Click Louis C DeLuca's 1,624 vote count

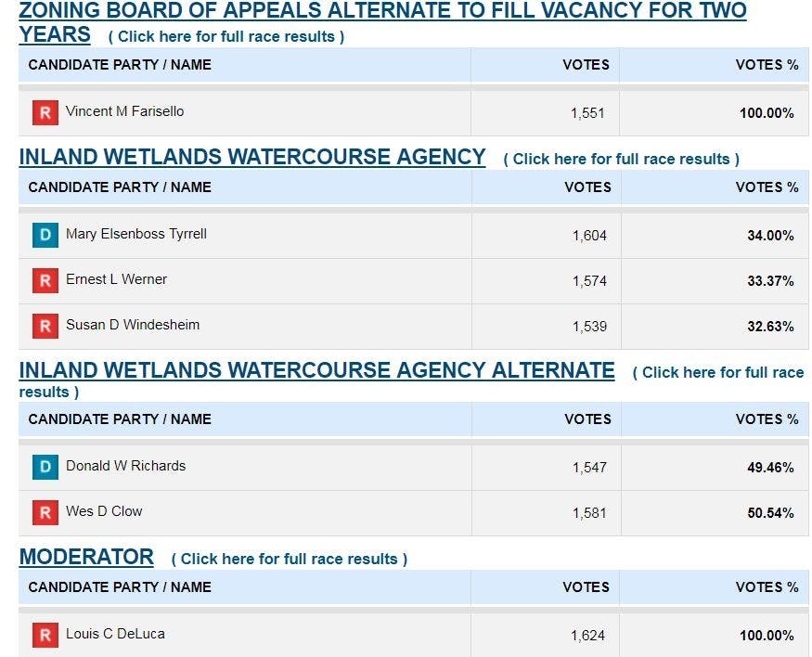click(587, 636)
